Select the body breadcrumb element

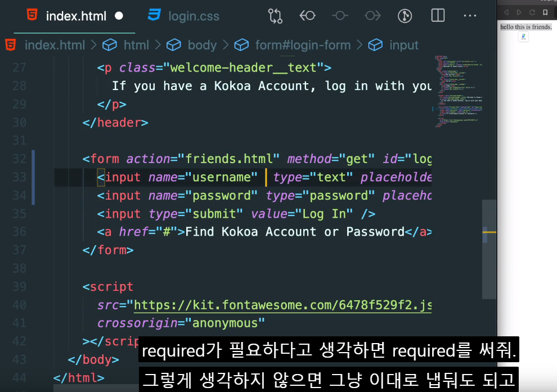[x=202, y=45]
